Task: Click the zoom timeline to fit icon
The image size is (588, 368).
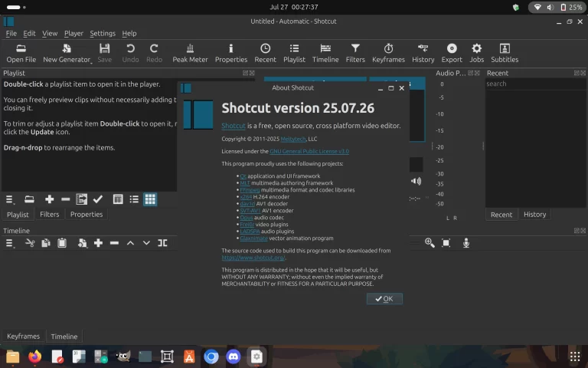Action: click(x=446, y=243)
